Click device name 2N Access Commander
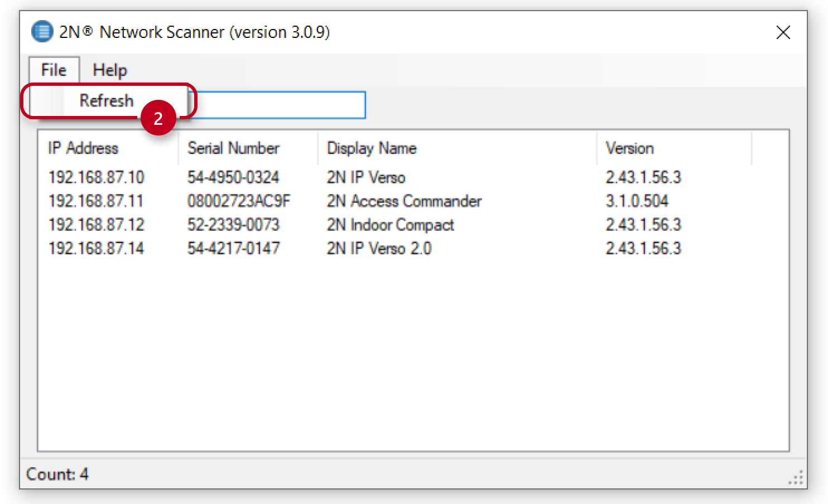 point(404,201)
